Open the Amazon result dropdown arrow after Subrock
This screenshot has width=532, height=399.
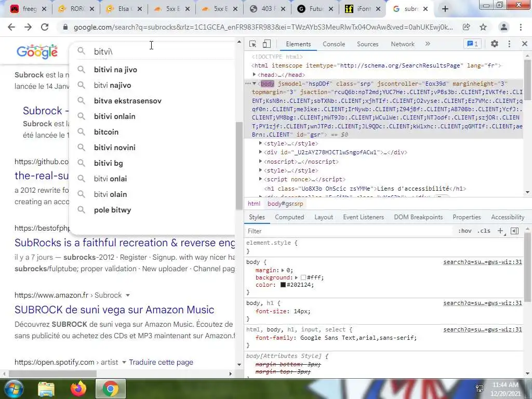click(128, 295)
